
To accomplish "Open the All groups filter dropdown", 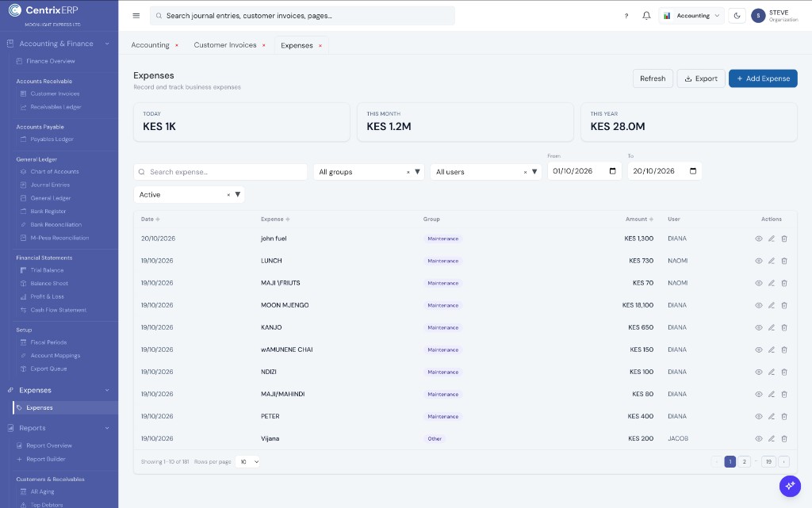I will (x=369, y=172).
